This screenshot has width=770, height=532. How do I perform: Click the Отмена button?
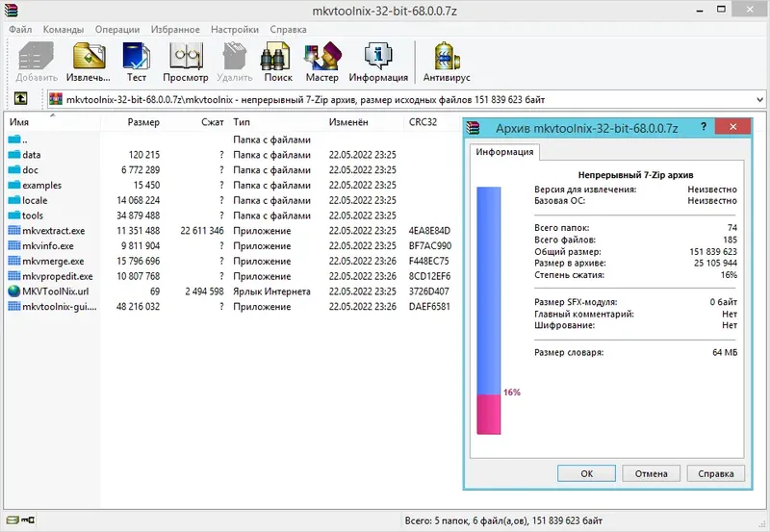click(652, 473)
